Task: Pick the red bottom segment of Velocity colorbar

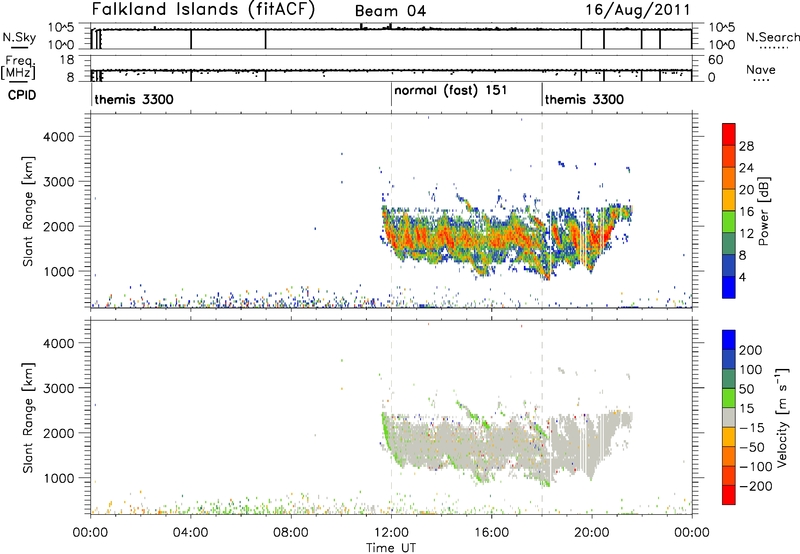Action: pyautogui.click(x=729, y=495)
